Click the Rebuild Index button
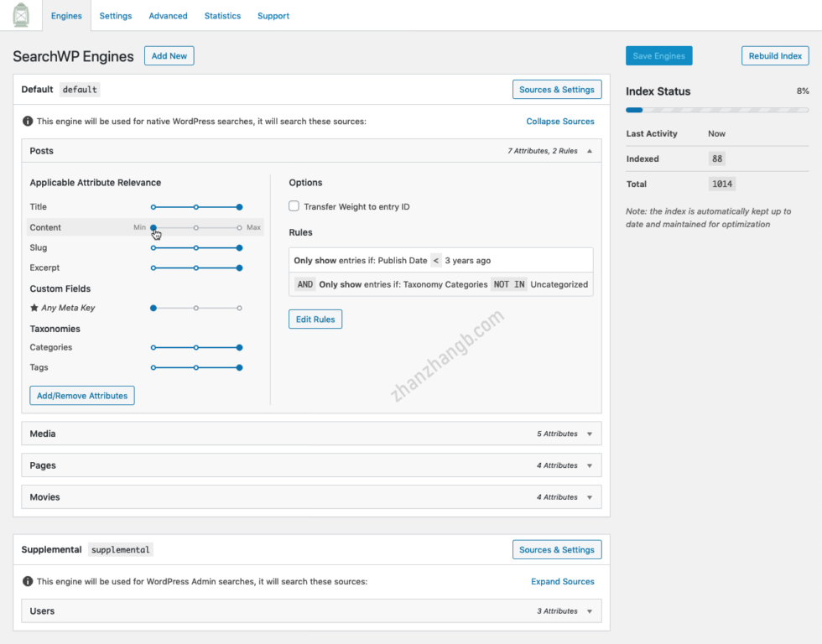822x644 pixels. pos(774,56)
